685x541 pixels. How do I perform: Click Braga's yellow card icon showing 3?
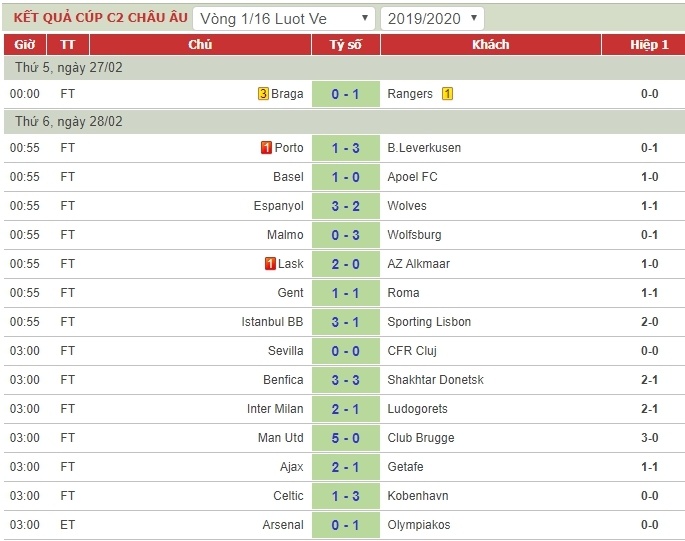click(x=264, y=94)
